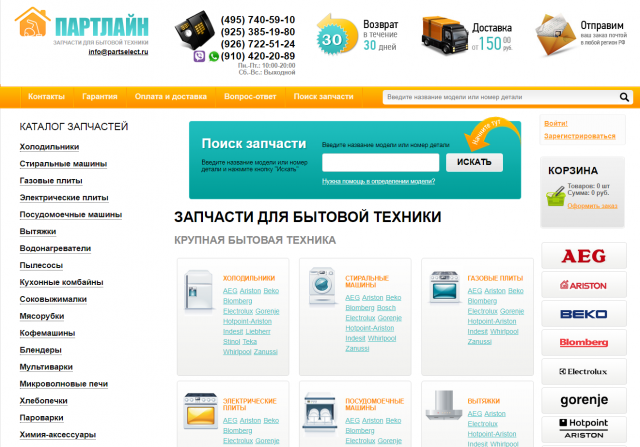The width and height of the screenshot is (640, 447).
Task: Click Teka link under refrigerators card
Action: 250,342
